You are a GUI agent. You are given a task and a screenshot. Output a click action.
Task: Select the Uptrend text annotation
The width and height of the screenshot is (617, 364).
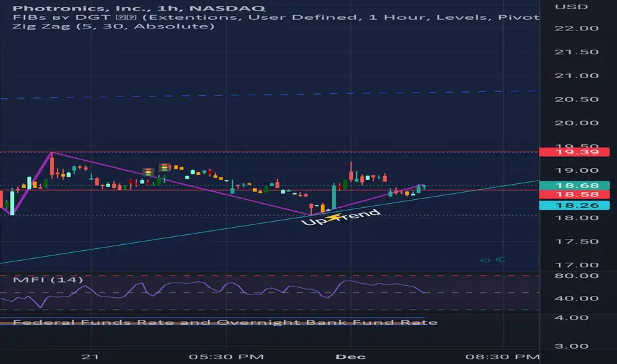pyautogui.click(x=341, y=217)
